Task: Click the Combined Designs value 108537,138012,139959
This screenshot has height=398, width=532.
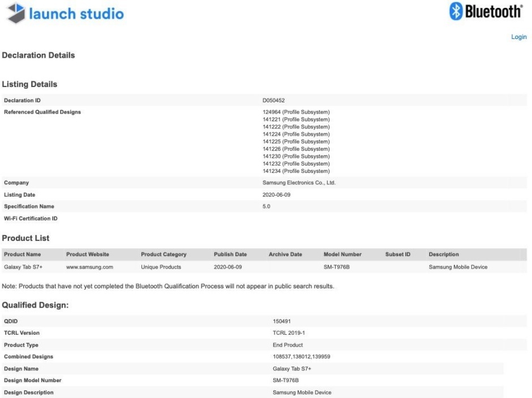Action: click(300, 357)
